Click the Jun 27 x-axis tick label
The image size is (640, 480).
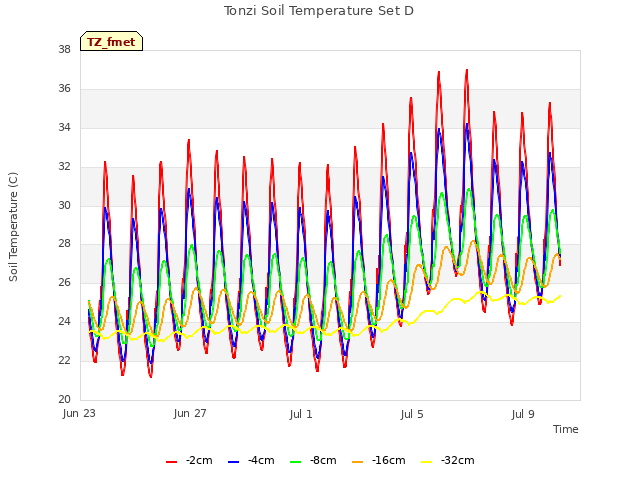190,413
